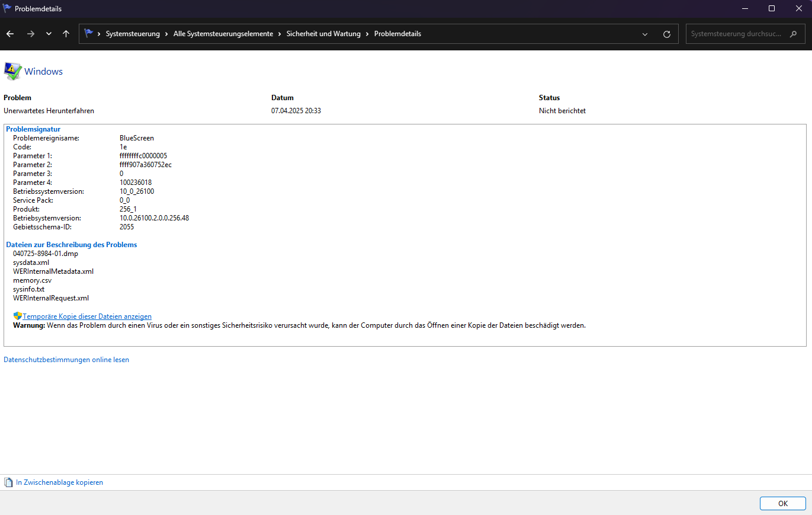Click the forward navigation arrow

(31, 34)
